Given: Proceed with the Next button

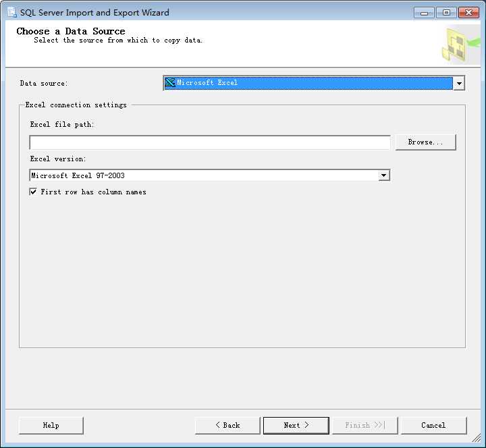Looking at the screenshot, I should [296, 425].
